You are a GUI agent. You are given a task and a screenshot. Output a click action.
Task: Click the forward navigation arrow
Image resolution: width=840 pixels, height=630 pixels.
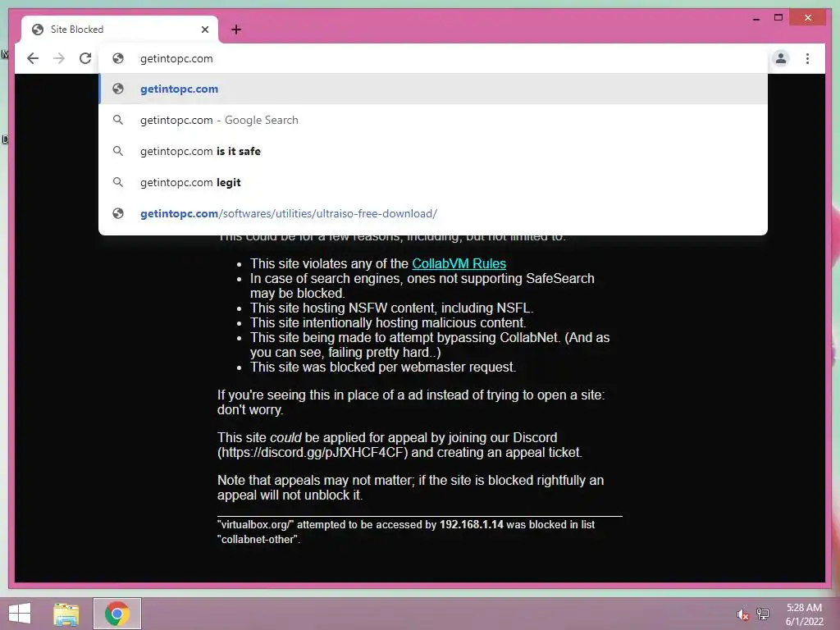59,58
